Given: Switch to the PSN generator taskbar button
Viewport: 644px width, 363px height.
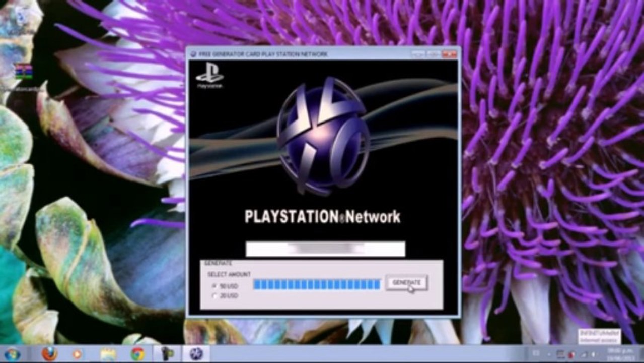Looking at the screenshot, I should click(x=196, y=354).
